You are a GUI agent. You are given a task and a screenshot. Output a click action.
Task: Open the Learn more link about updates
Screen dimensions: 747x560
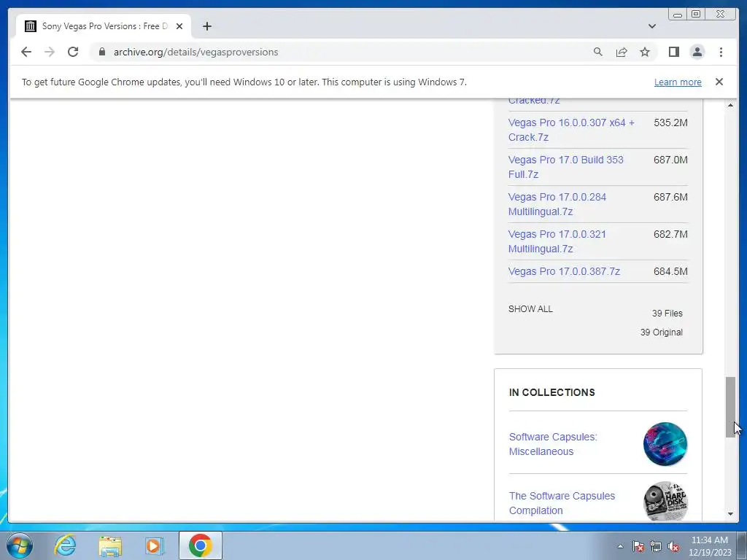[678, 82]
